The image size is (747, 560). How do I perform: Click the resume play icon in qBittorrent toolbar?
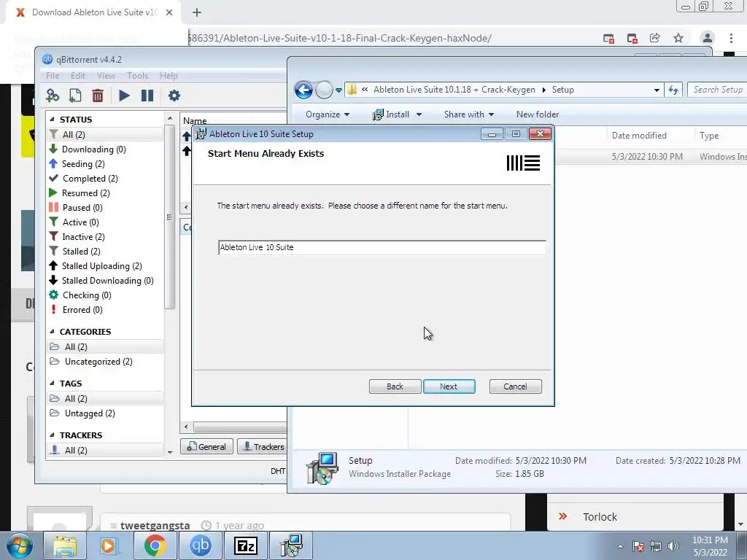pyautogui.click(x=124, y=96)
